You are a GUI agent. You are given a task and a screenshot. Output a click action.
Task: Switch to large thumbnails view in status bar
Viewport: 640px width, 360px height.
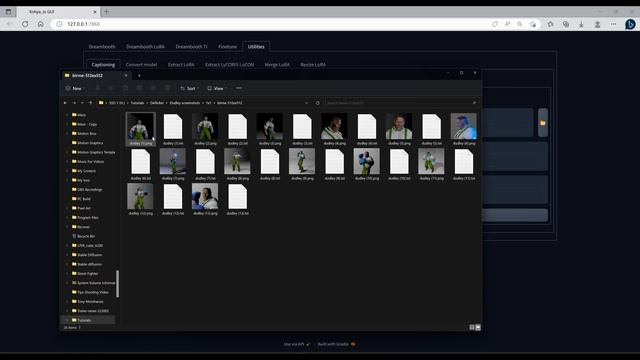(x=478, y=327)
